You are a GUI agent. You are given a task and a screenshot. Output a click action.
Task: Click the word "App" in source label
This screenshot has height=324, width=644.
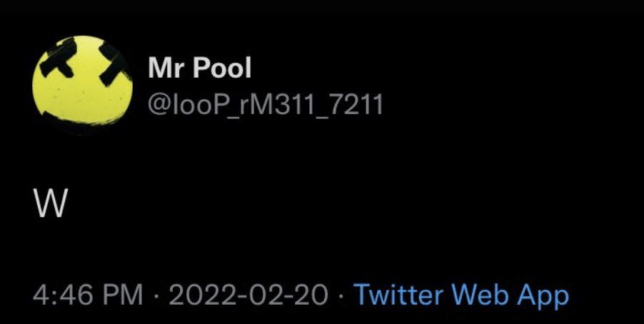[x=543, y=297]
